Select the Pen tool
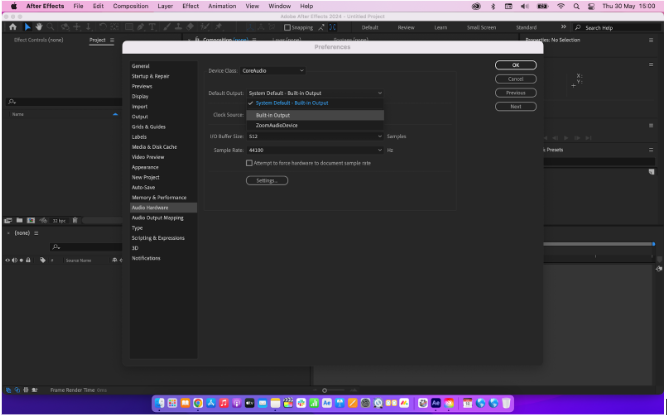 pos(140,27)
